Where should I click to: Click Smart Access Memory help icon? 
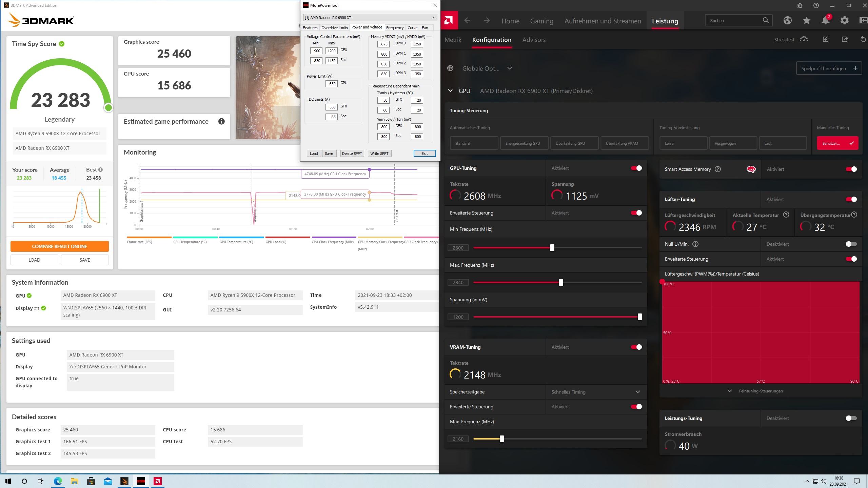tap(718, 169)
